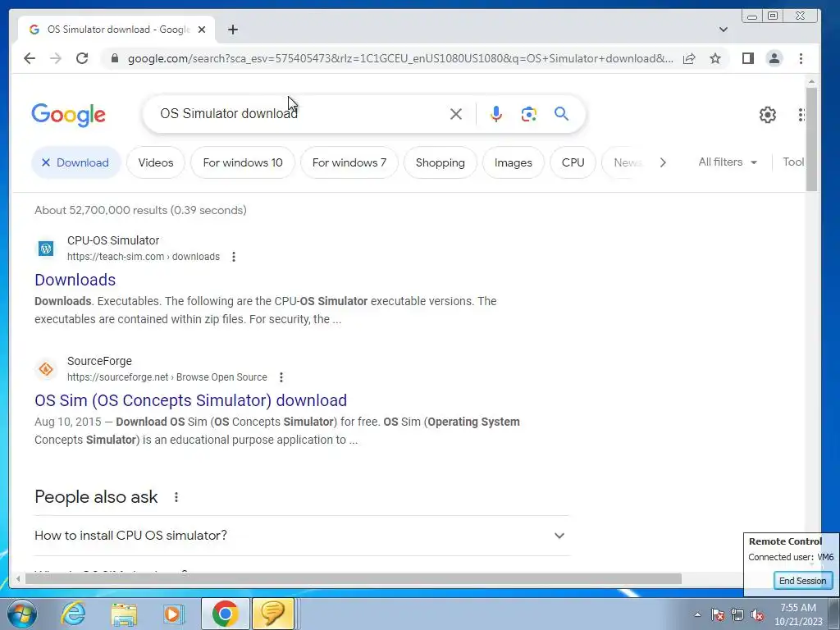This screenshot has width=840, height=630.
Task: Click the padlock site info icon
Action: (x=114, y=58)
